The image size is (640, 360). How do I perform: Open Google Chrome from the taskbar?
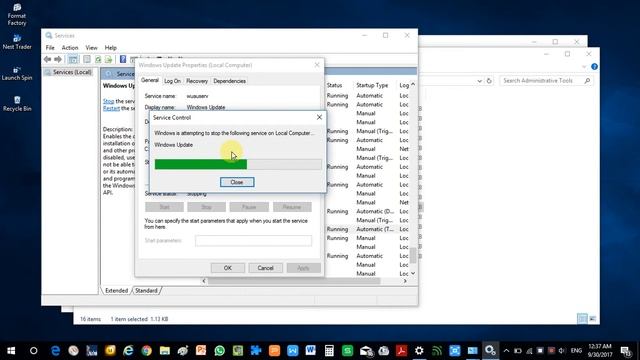(147, 351)
